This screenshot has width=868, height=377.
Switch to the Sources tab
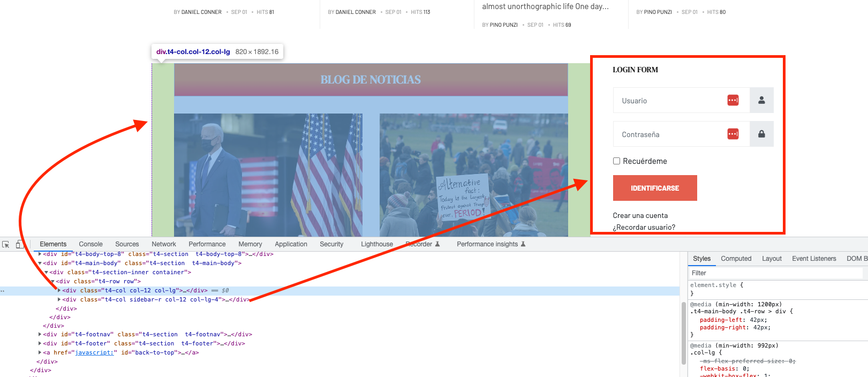click(x=127, y=244)
